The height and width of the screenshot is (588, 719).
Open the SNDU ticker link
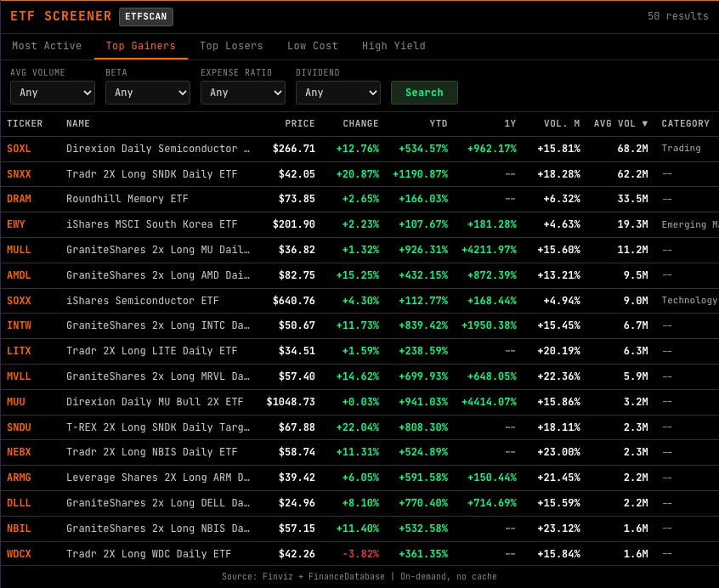click(x=19, y=427)
